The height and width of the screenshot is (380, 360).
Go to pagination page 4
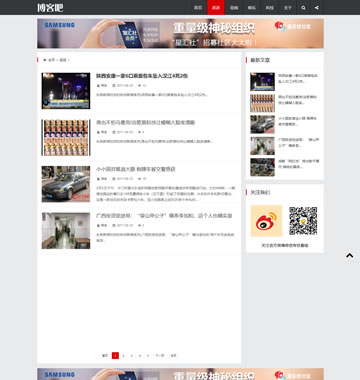tap(140, 356)
